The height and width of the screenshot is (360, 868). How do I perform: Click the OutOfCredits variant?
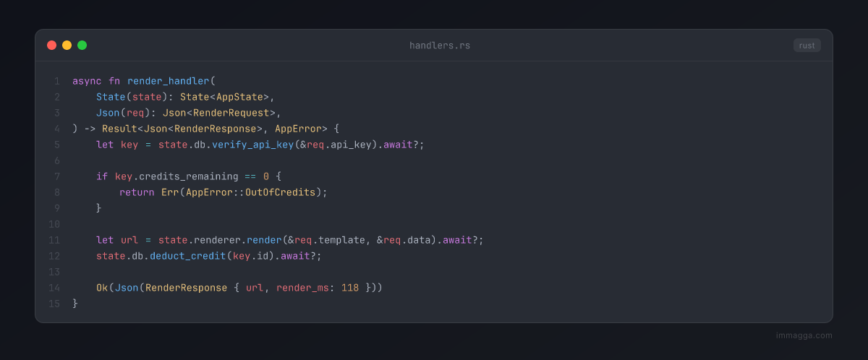pyautogui.click(x=281, y=192)
